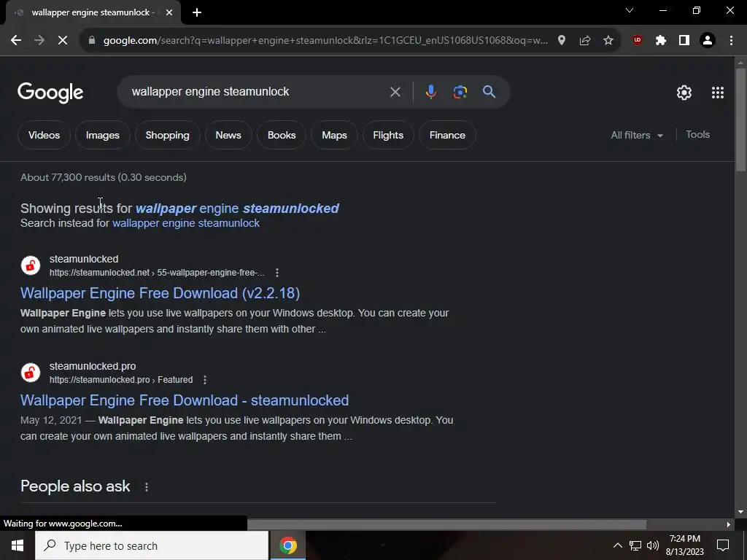
Task: Click the steamunlocked.pro site favicon
Action: pyautogui.click(x=31, y=373)
